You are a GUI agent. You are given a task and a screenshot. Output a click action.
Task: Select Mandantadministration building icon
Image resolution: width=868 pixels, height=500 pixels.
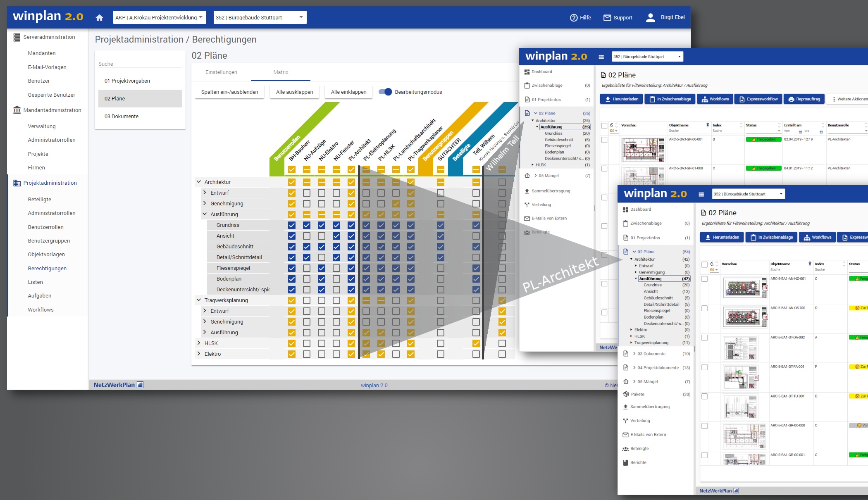pyautogui.click(x=17, y=110)
